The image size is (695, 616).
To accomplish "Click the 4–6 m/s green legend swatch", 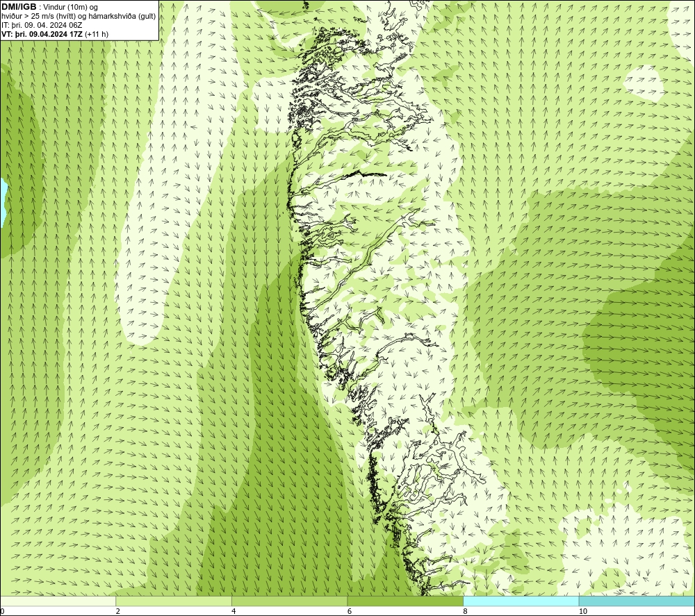I will click(x=289, y=601).
